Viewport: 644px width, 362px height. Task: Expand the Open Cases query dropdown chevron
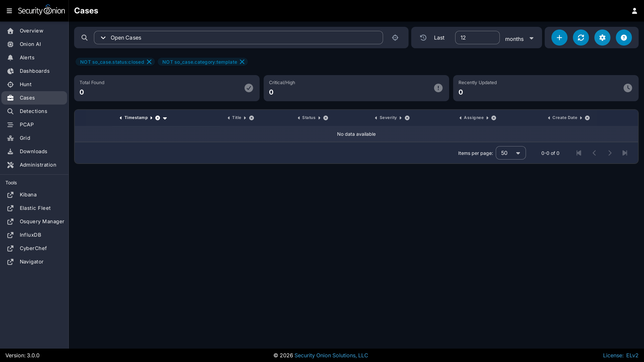[103, 38]
